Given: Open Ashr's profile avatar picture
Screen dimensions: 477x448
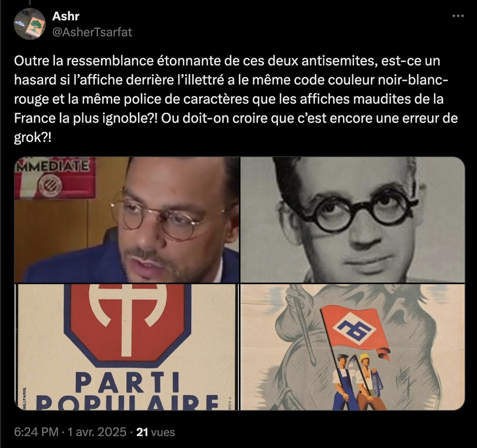Looking at the screenshot, I should (x=30, y=24).
